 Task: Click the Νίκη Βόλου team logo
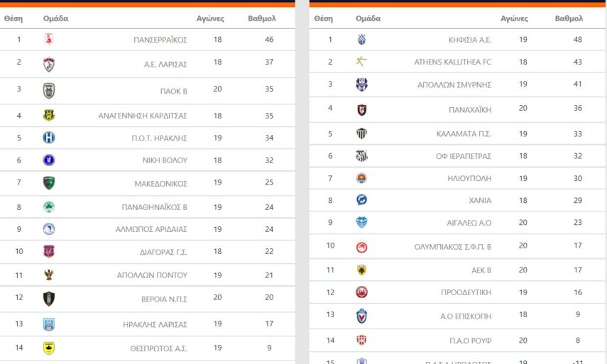48,160
